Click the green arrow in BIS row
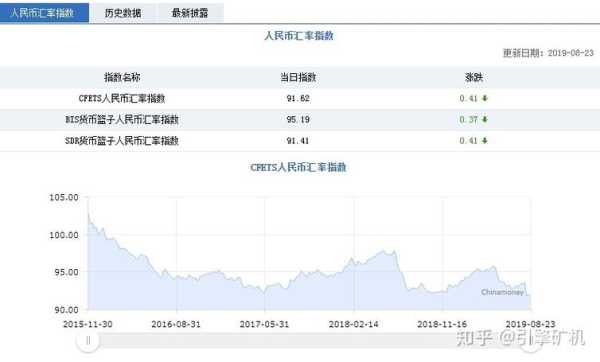The image size is (600, 362). pos(484,119)
